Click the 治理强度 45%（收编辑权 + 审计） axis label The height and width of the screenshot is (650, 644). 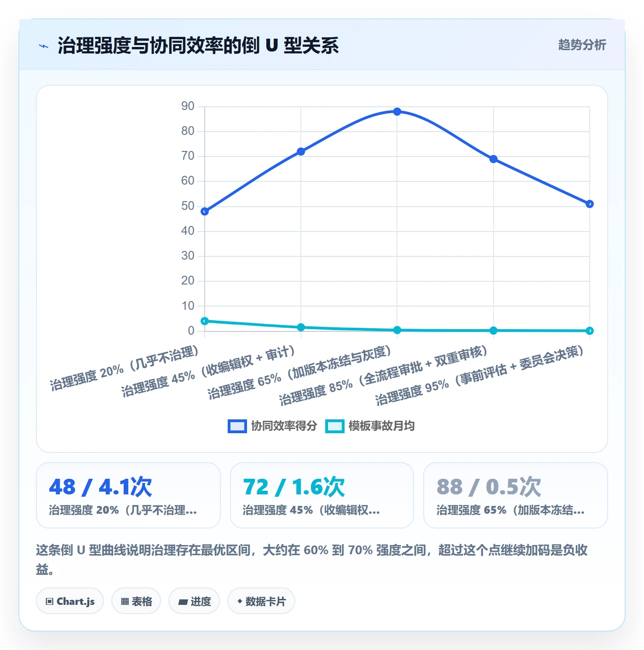(208, 371)
